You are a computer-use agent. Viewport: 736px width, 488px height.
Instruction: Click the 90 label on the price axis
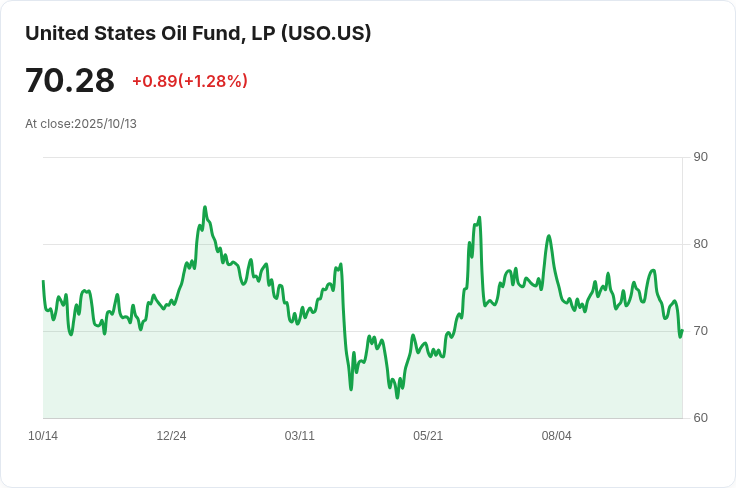coord(700,157)
